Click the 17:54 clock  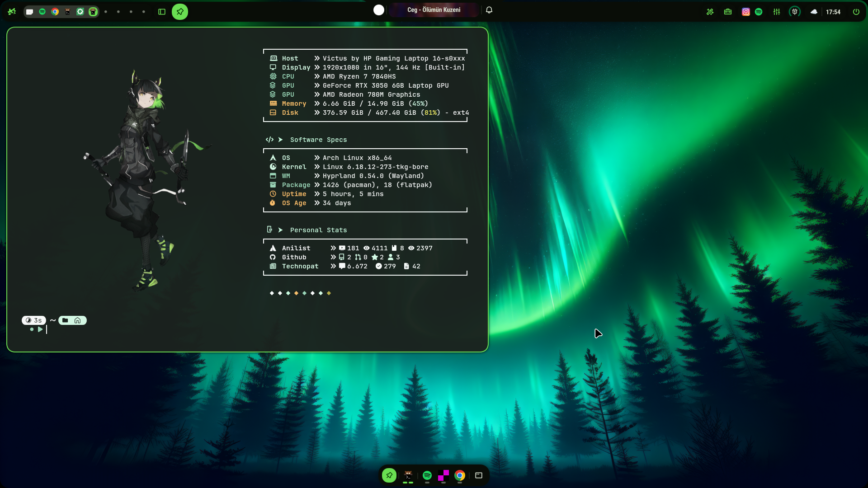pos(833,12)
